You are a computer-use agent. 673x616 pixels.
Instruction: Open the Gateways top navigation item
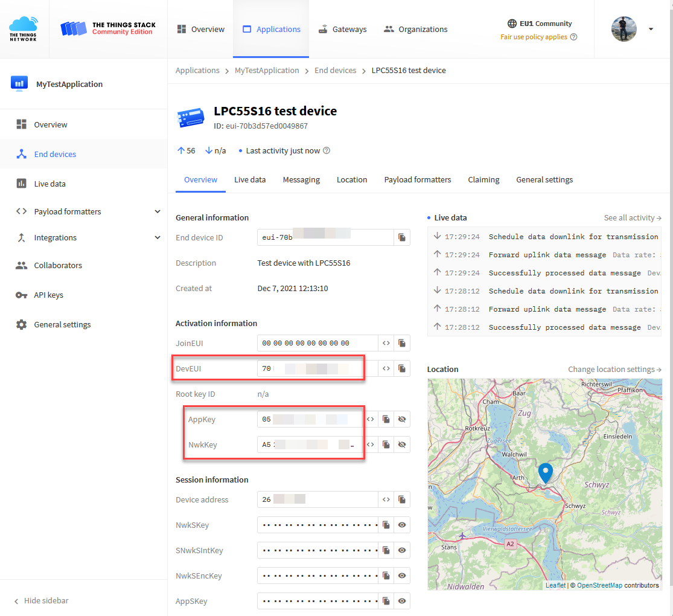[342, 29]
